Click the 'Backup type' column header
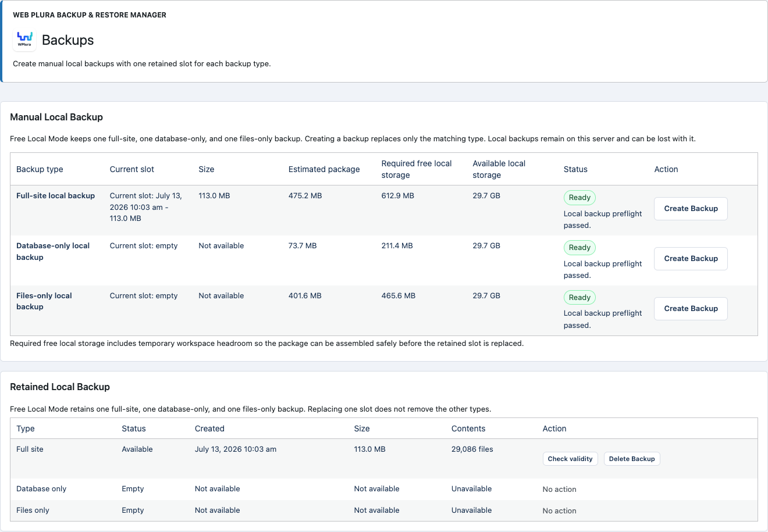 coord(40,169)
